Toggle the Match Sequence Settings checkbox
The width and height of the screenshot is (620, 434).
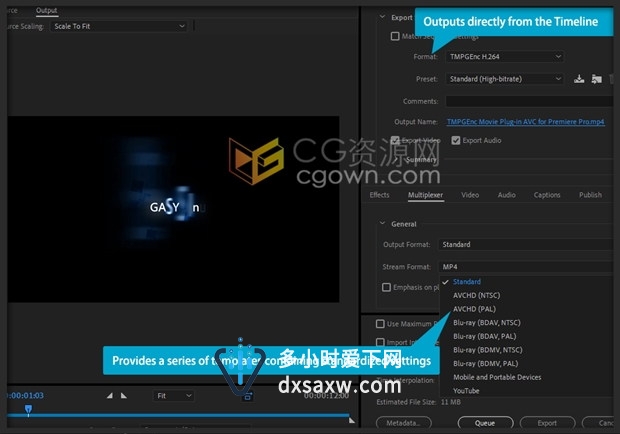pos(395,36)
